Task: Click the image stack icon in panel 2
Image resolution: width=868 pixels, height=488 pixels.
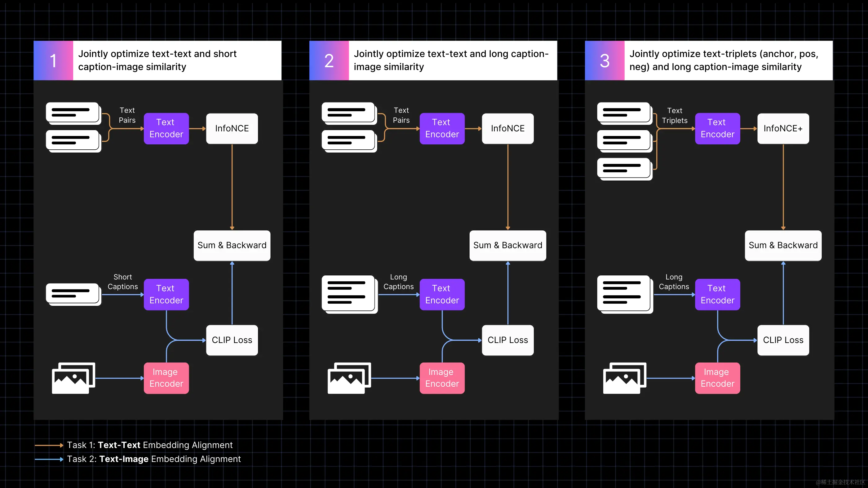Action: pos(349,378)
